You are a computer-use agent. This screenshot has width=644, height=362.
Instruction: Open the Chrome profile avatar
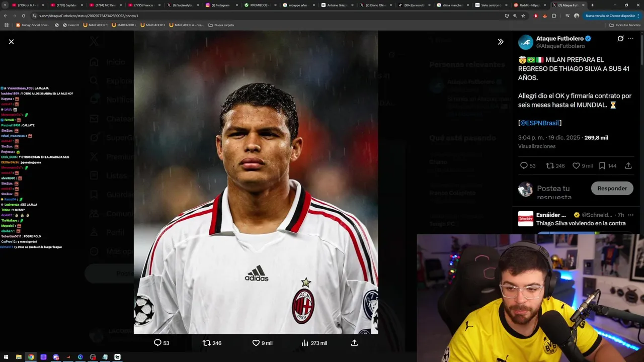(577, 16)
